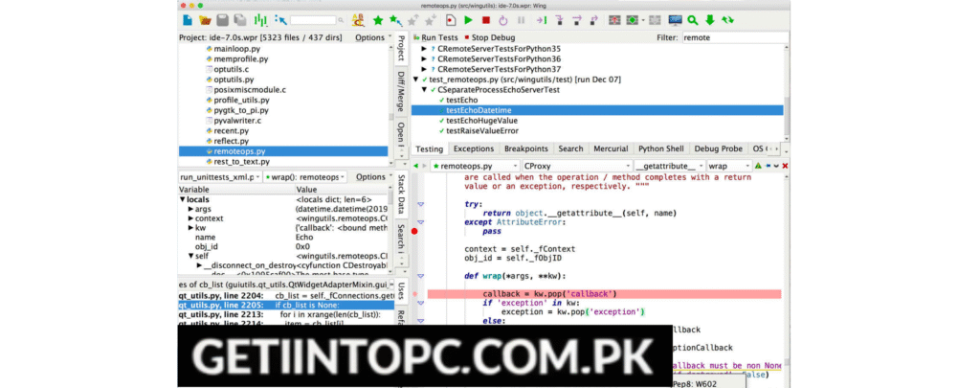This screenshot has height=388, width=980.
Task: Click the green down arrow toolbar icon
Action: click(x=709, y=20)
